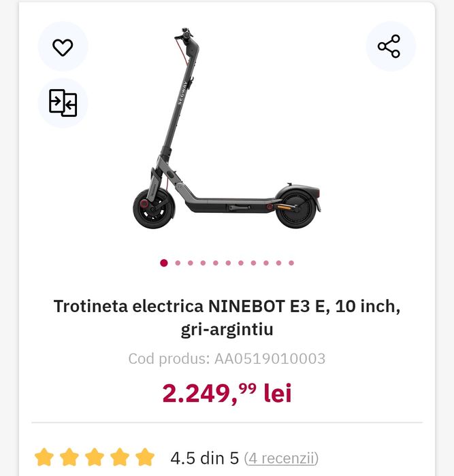Click the third gold rating star
454x476 pixels.
pyautogui.click(x=95, y=457)
